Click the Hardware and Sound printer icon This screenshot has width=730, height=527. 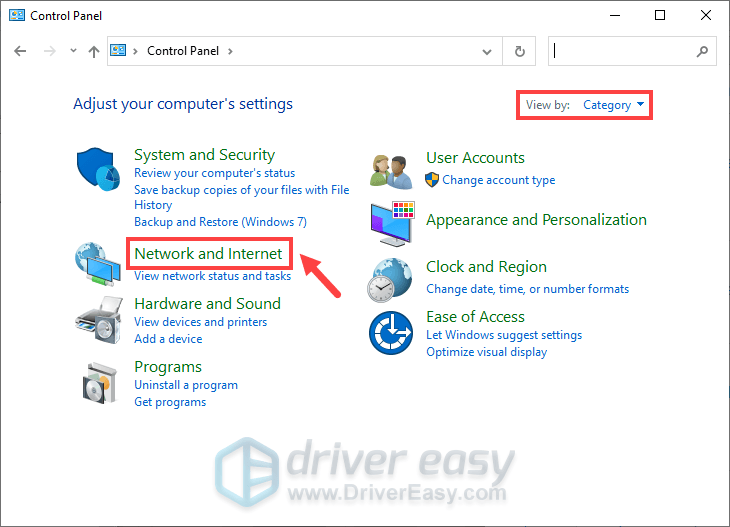(x=99, y=318)
